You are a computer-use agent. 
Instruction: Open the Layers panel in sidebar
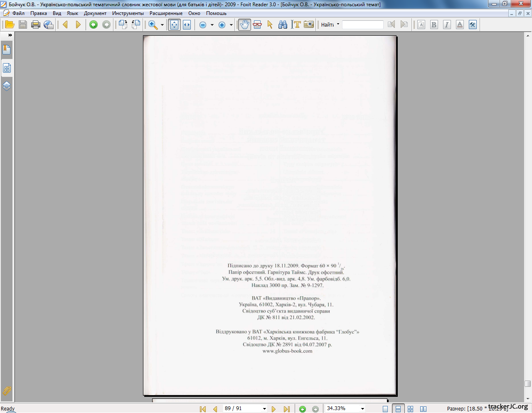pos(7,86)
